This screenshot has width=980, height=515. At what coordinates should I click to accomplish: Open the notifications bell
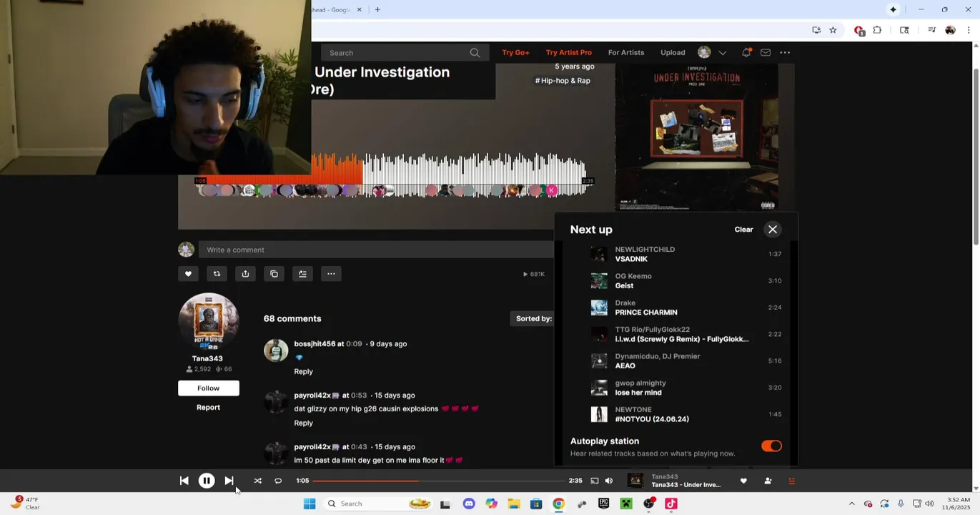pos(746,53)
